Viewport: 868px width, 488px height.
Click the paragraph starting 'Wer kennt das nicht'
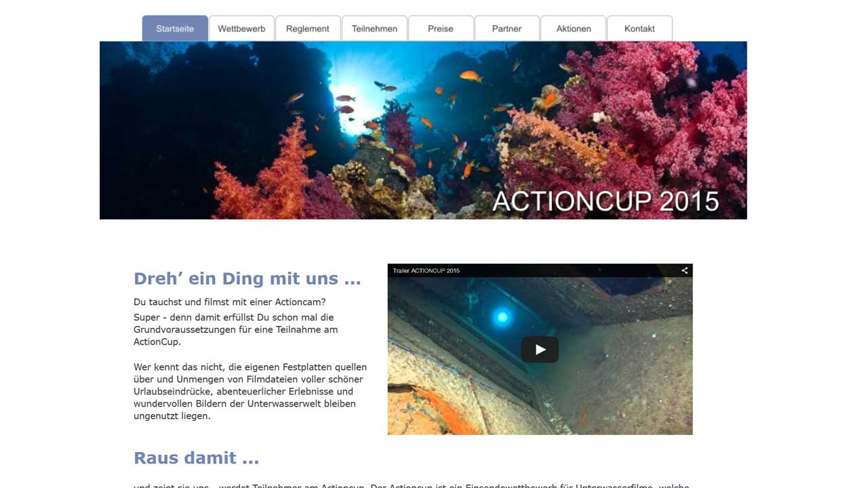[x=250, y=392]
